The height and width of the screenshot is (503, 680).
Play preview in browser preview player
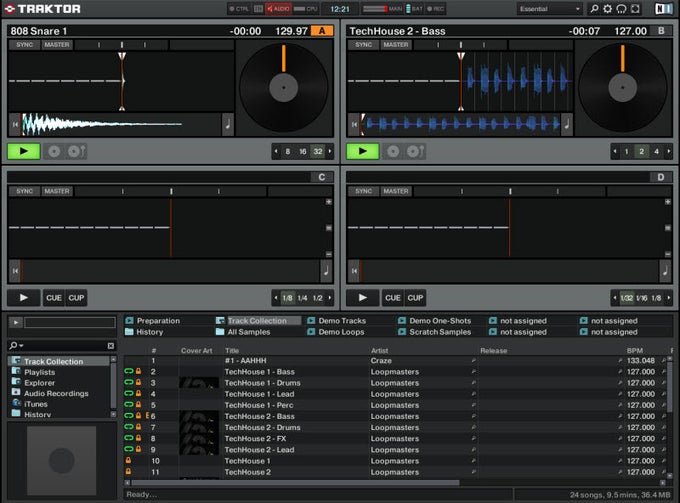(x=16, y=322)
